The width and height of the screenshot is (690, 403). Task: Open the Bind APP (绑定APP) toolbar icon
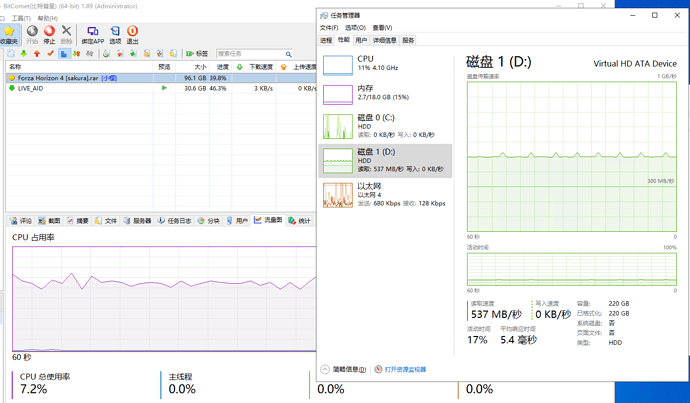pos(93,35)
